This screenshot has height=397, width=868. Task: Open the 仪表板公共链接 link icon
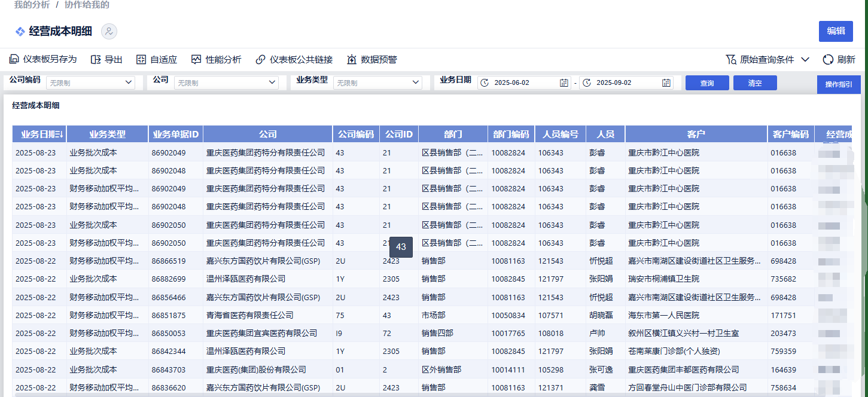pos(260,59)
